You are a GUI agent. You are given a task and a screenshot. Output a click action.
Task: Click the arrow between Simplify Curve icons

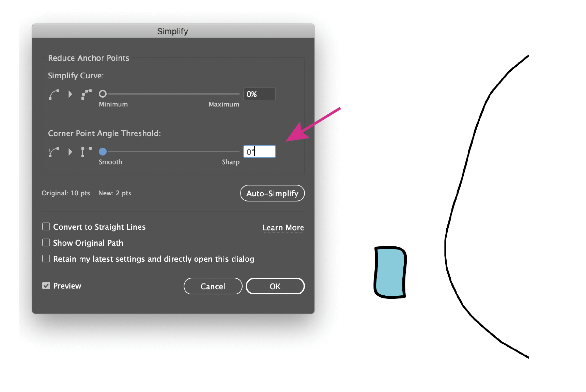[70, 94]
